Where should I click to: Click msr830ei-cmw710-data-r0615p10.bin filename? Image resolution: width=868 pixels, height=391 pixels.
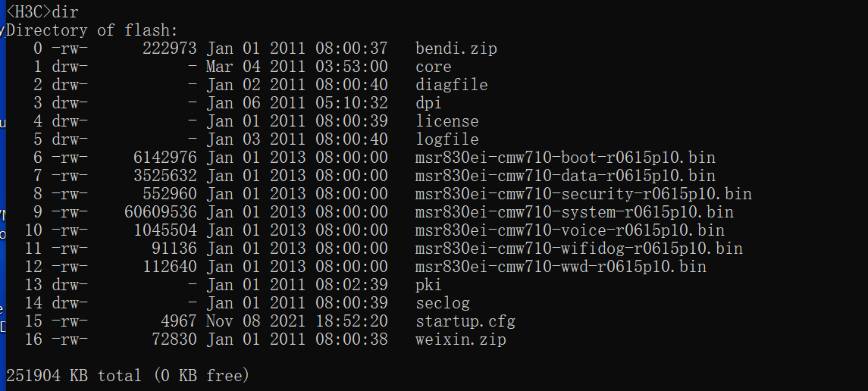[566, 177]
